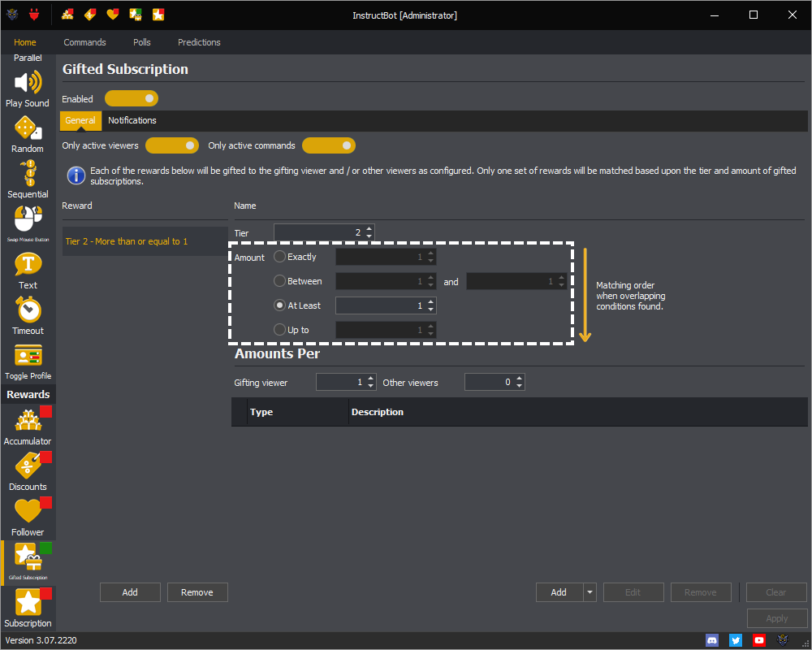The height and width of the screenshot is (650, 812).
Task: Select the Random dice command
Action: [28, 135]
